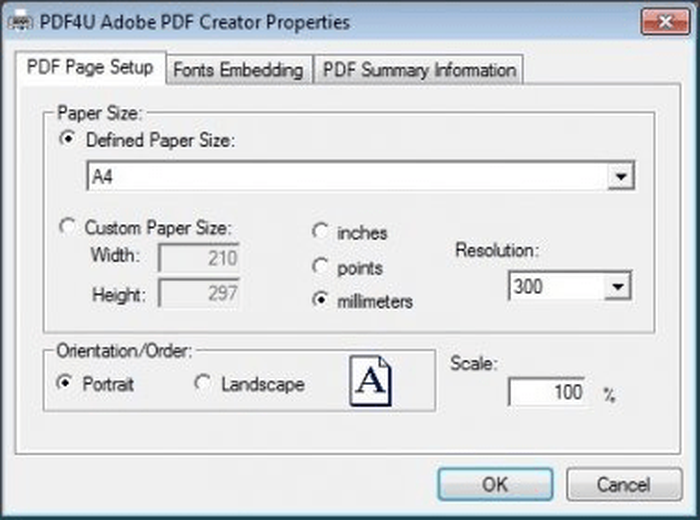This screenshot has height=520, width=700.
Task: Select millimeters unit option
Action: coord(320,300)
